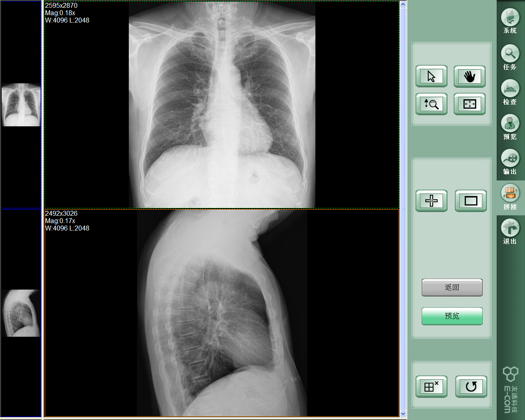Open the 任务 (Task) sidebar item
This screenshot has width=525, height=420.
coord(510,57)
